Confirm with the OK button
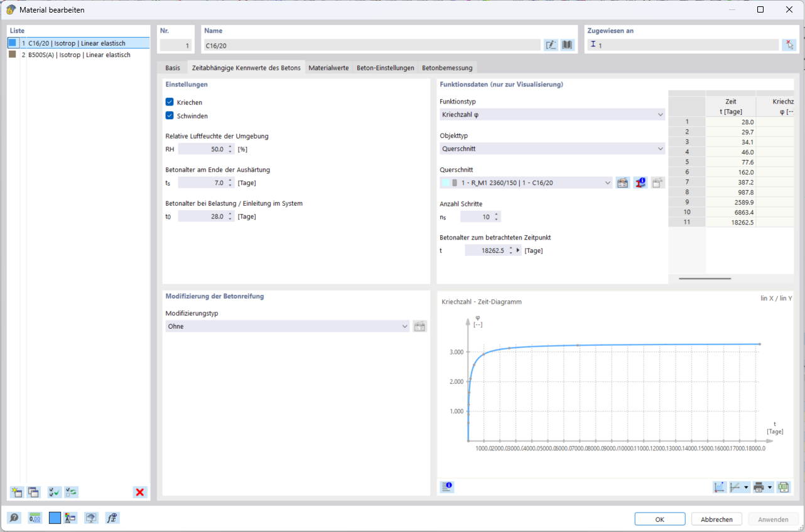The image size is (805, 532). click(660, 519)
